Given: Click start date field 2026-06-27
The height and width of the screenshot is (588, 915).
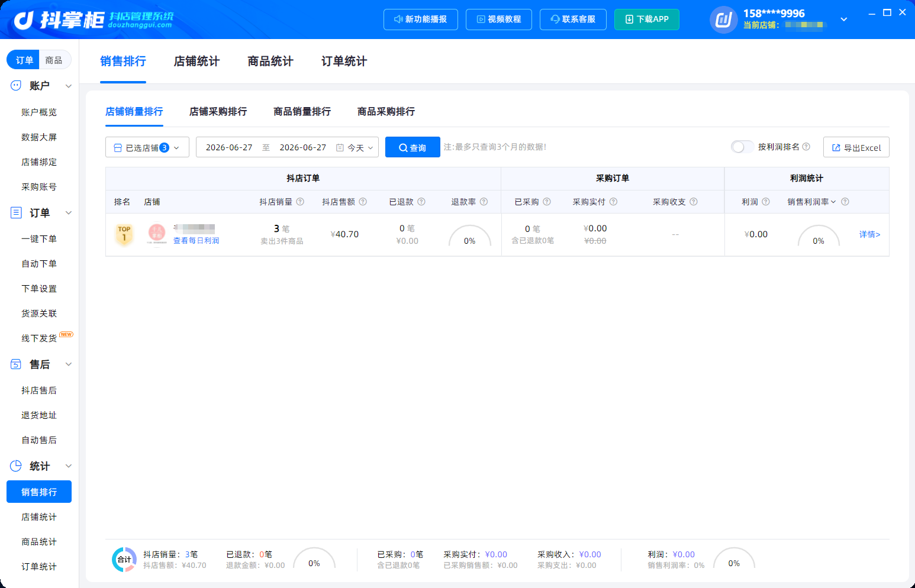Looking at the screenshot, I should pos(229,147).
